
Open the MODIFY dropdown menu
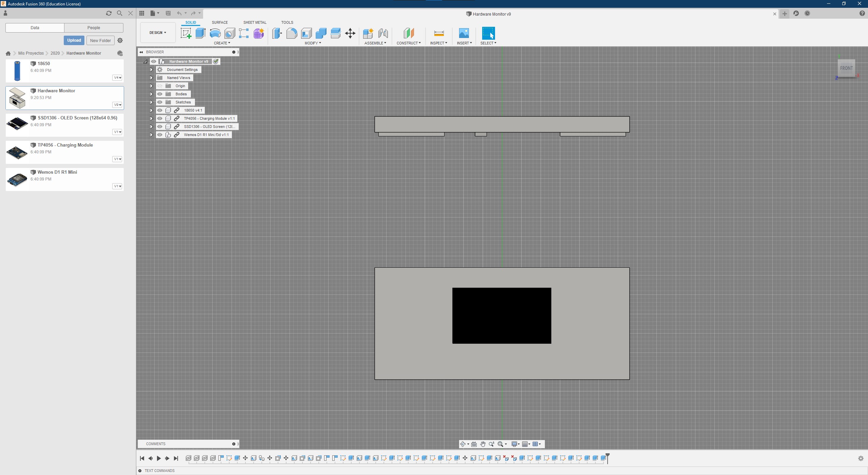[313, 43]
